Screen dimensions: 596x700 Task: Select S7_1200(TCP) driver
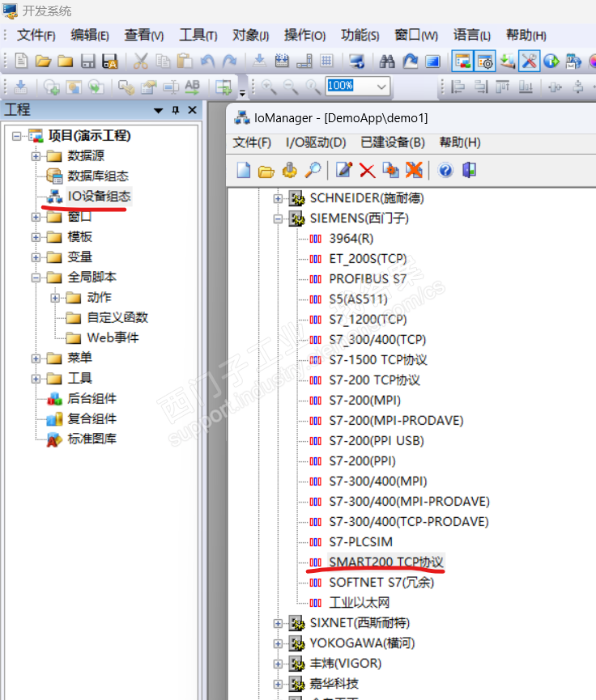point(368,320)
